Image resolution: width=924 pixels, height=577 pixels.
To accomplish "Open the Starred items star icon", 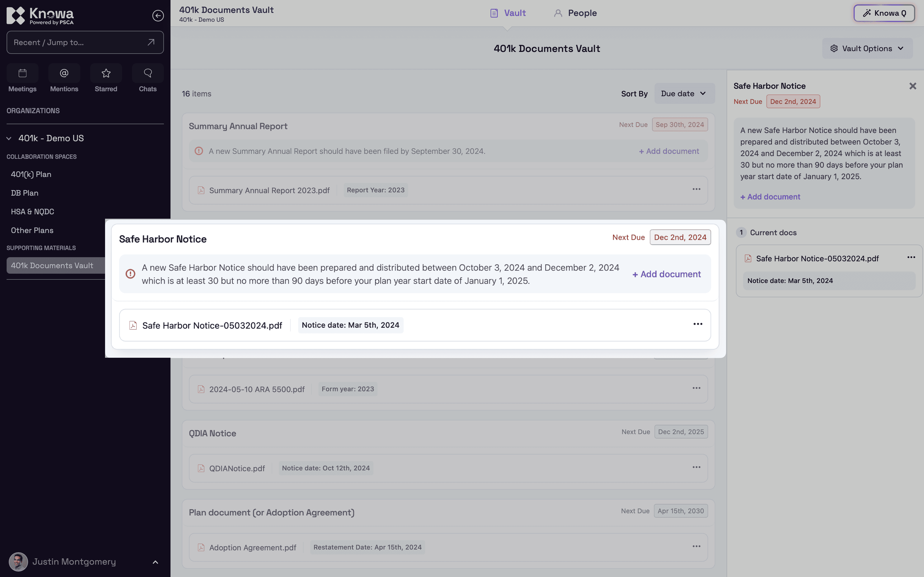I will (106, 73).
